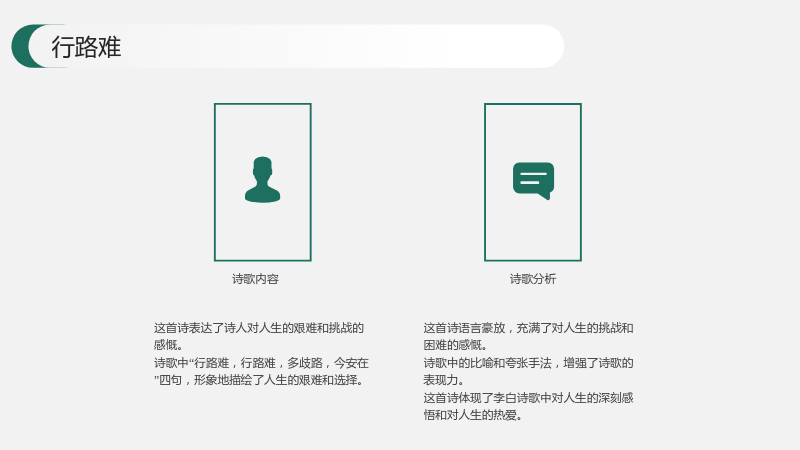Click the person silhouette icon
800x450 pixels.
click(262, 180)
